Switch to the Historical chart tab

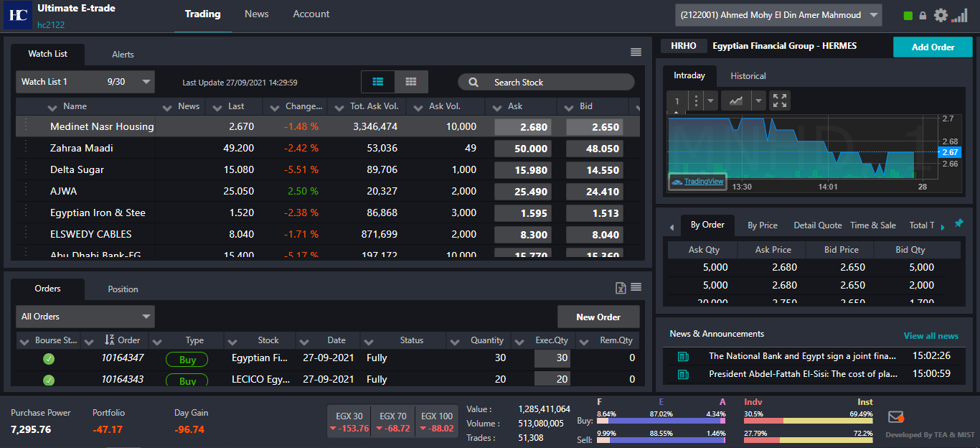pyautogui.click(x=748, y=76)
